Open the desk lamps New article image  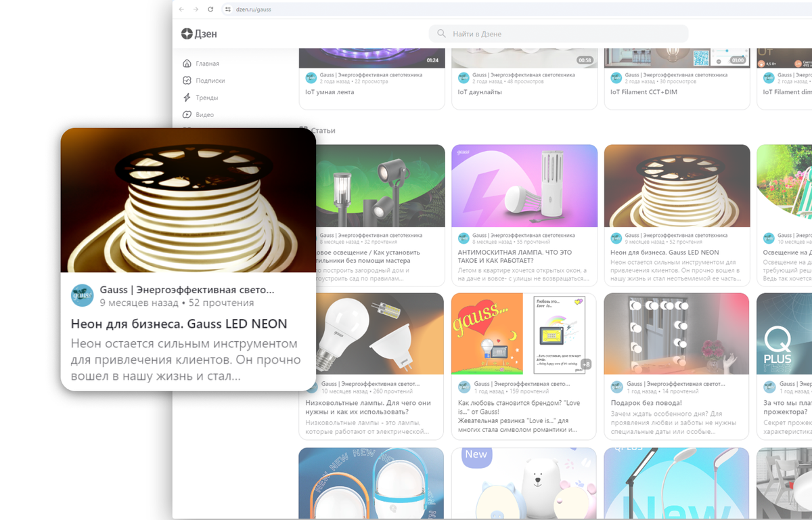point(677,483)
